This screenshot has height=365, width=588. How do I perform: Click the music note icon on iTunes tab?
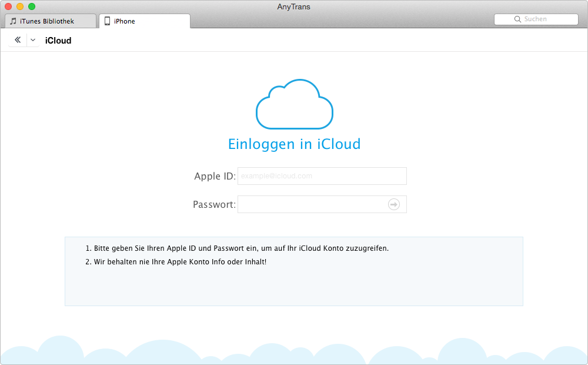point(13,21)
